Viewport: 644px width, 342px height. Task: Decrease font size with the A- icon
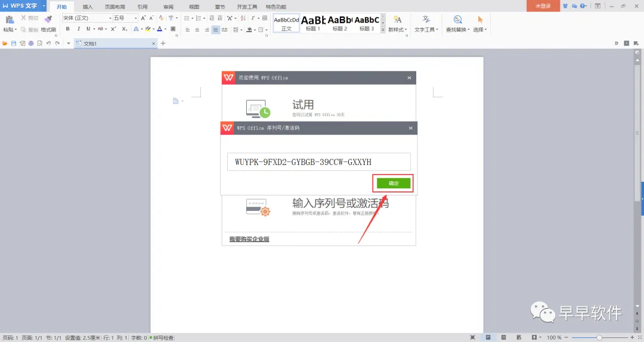pos(151,18)
